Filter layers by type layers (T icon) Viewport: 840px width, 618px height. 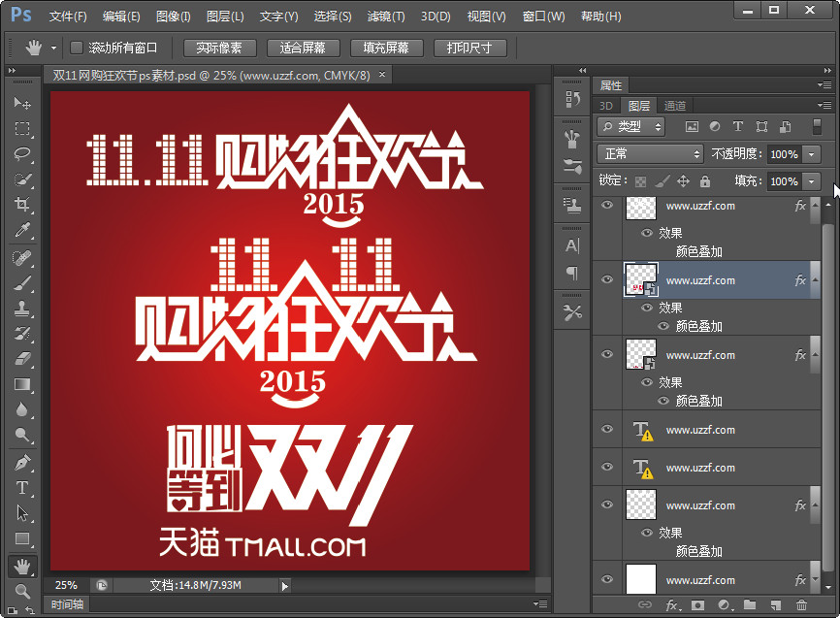738,126
